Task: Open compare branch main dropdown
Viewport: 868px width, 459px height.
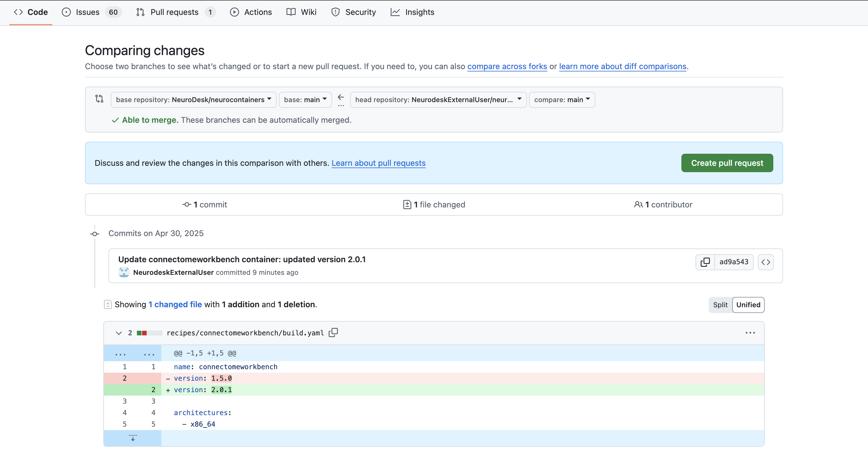Action: tap(562, 100)
